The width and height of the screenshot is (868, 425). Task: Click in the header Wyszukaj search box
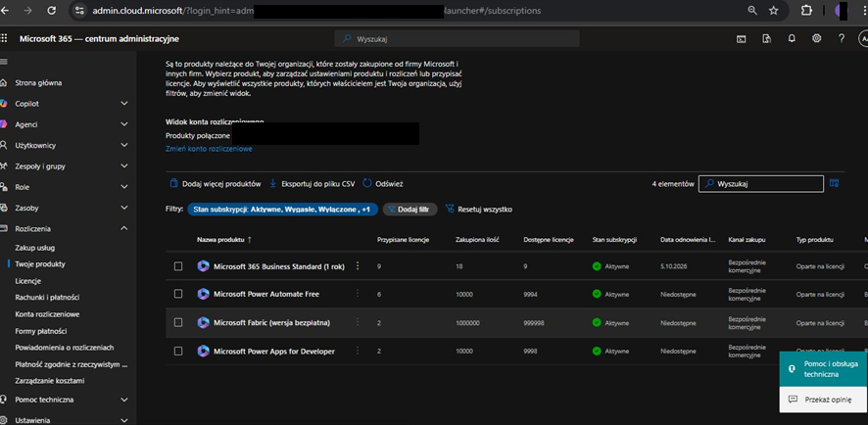[x=458, y=39]
